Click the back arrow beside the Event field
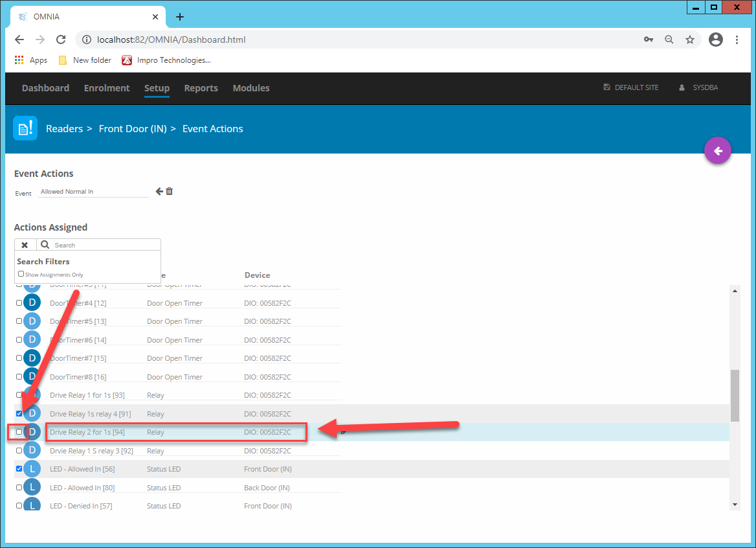Image resolution: width=756 pixels, height=548 pixels. pyautogui.click(x=159, y=192)
